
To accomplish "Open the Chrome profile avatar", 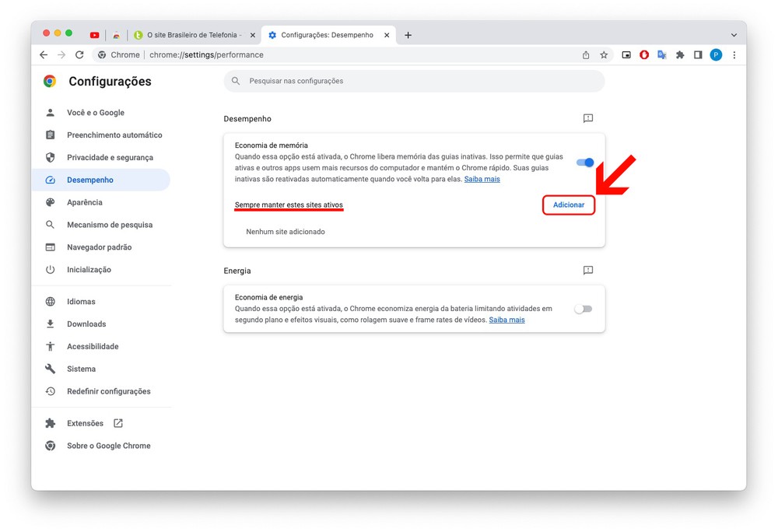I will click(716, 55).
